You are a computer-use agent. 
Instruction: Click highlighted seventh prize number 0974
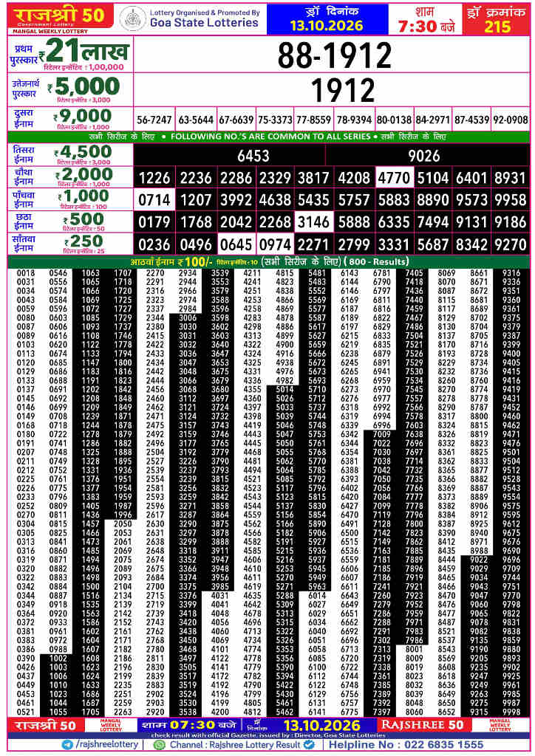pyautogui.click(x=275, y=244)
